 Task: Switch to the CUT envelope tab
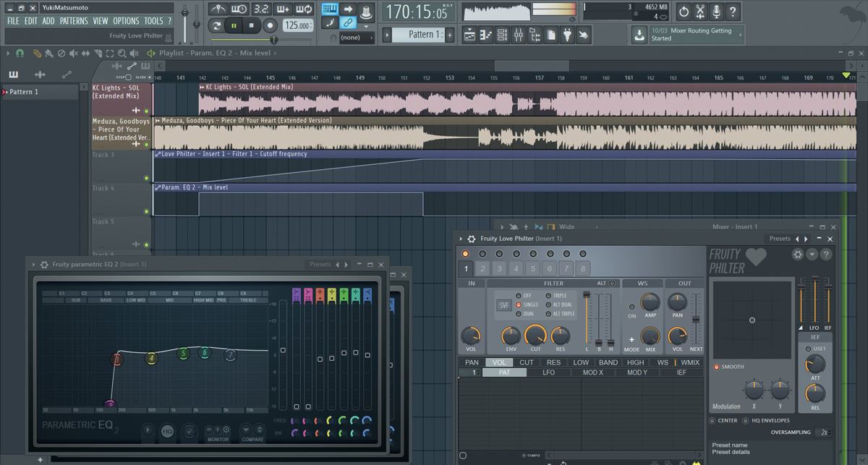(527, 363)
